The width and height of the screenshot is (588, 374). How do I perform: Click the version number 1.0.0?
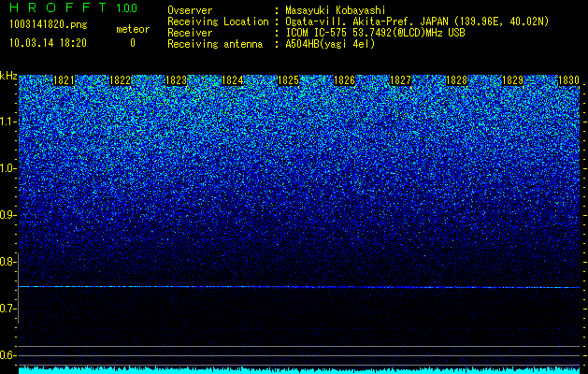pos(127,7)
